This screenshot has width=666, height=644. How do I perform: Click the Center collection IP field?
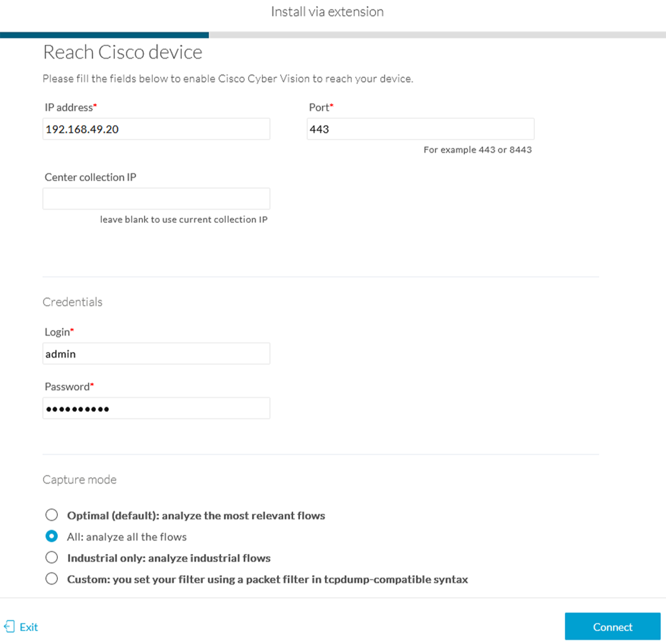click(x=156, y=198)
